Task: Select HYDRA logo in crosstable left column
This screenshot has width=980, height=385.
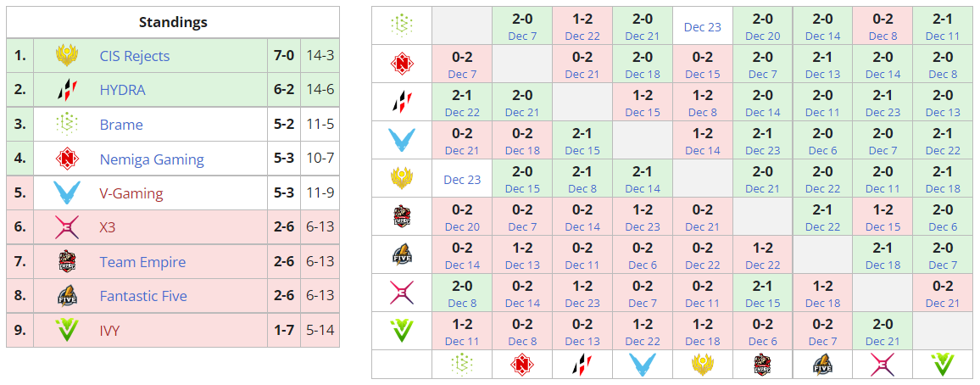Action: pyautogui.click(x=401, y=102)
